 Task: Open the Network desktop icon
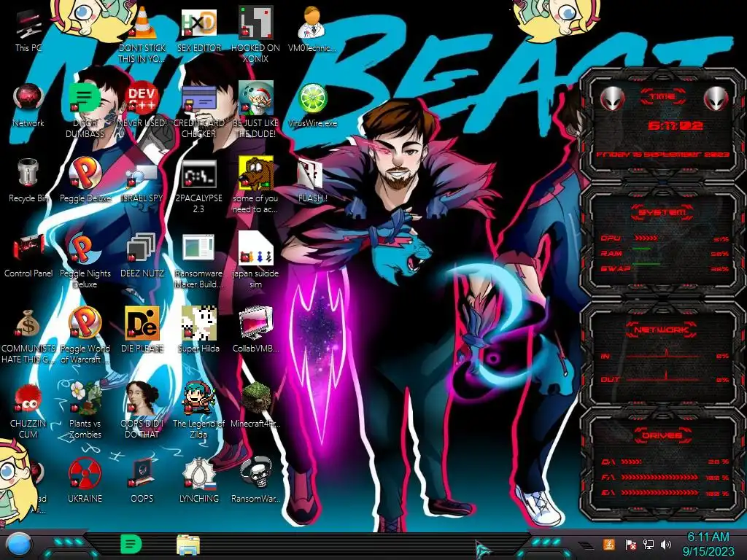[x=28, y=106]
